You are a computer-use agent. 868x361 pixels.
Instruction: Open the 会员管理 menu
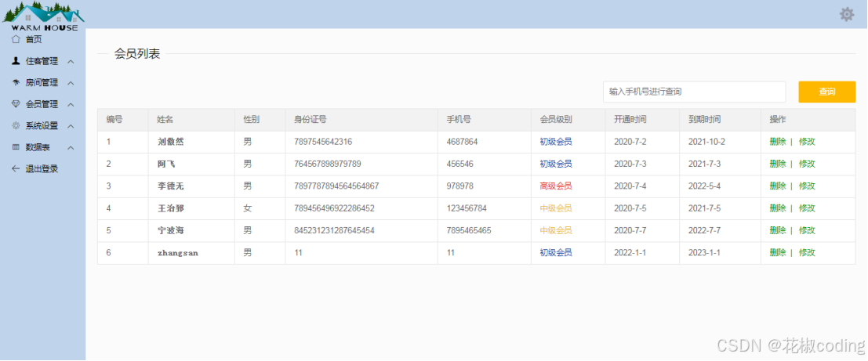(x=42, y=104)
